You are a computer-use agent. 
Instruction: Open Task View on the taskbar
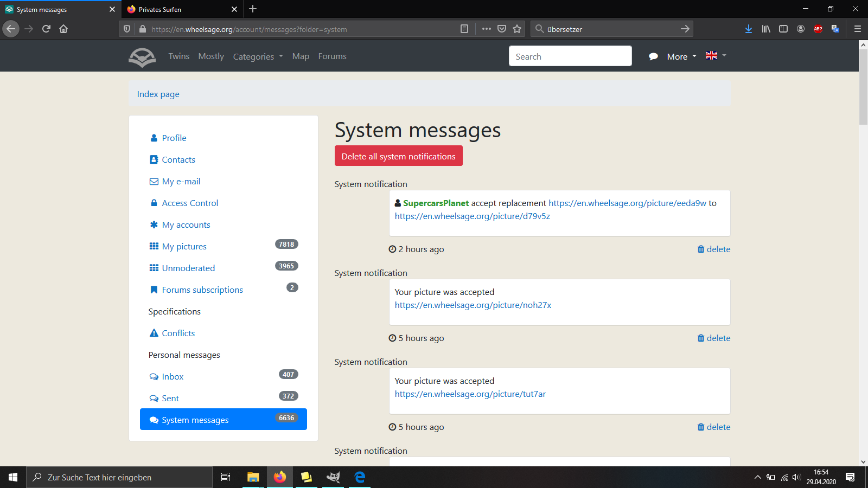pos(226,477)
